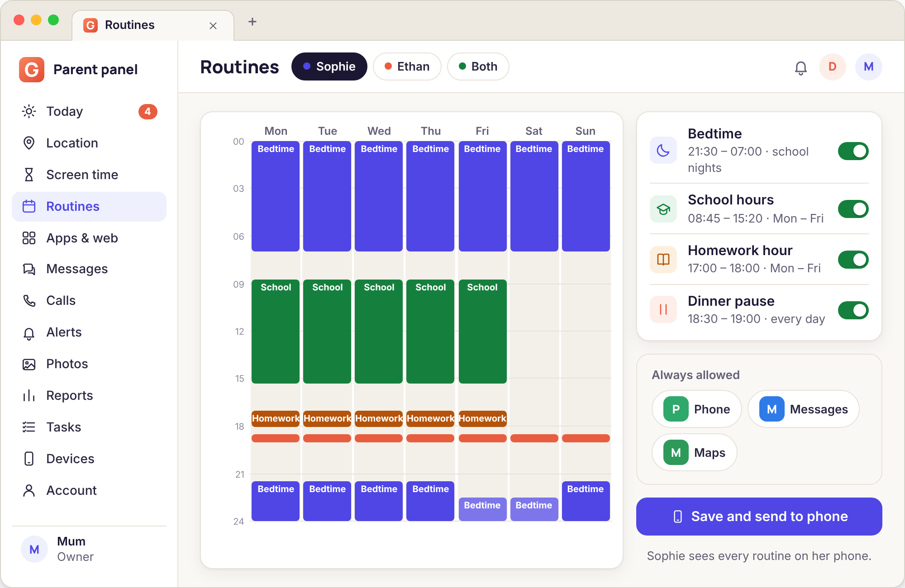Image resolution: width=905 pixels, height=588 pixels.
Task: Switch off the Homework hour toggle
Action: coord(853,260)
